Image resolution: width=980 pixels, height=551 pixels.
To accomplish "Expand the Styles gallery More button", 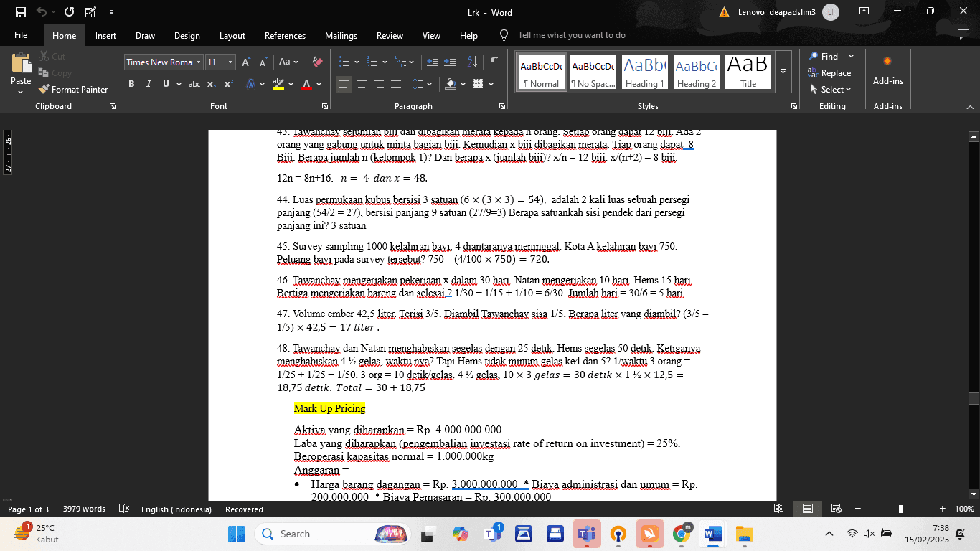I will 783,71.
